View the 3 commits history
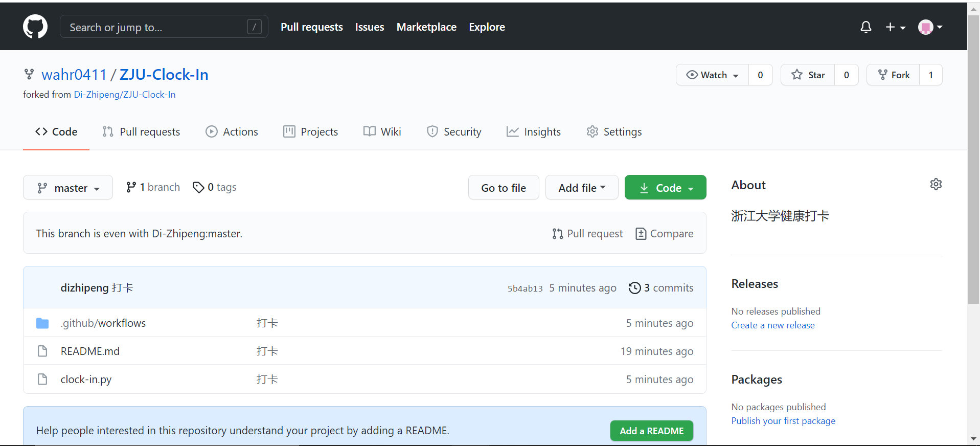 click(x=661, y=288)
